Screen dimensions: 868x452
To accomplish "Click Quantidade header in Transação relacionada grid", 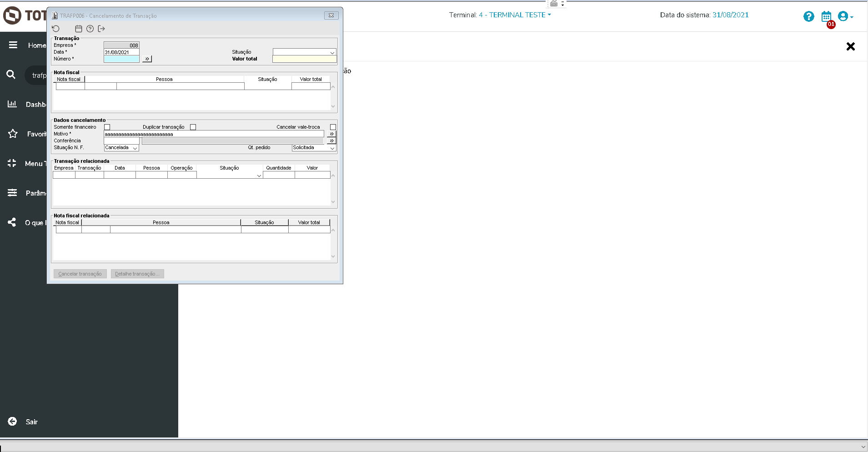I will (279, 168).
